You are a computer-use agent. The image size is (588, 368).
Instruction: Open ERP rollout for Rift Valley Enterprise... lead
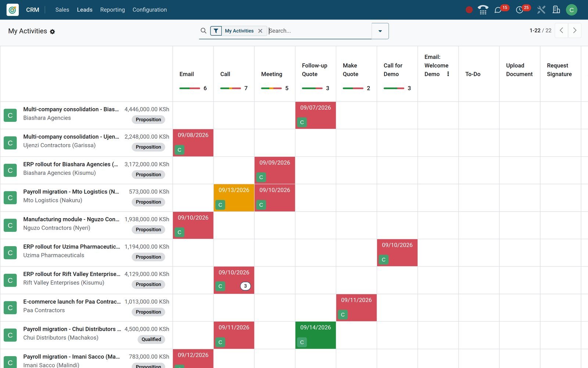click(72, 274)
